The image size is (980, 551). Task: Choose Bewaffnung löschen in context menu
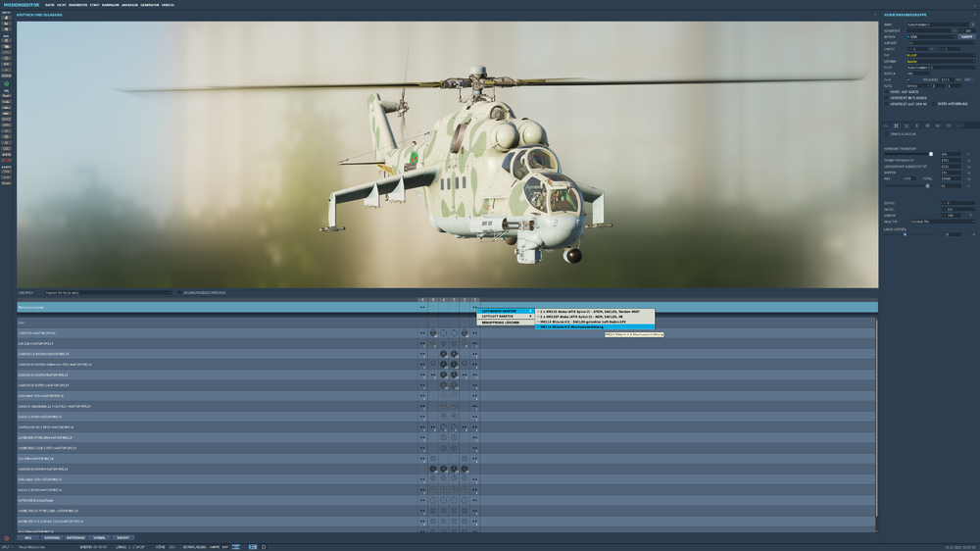pos(507,323)
